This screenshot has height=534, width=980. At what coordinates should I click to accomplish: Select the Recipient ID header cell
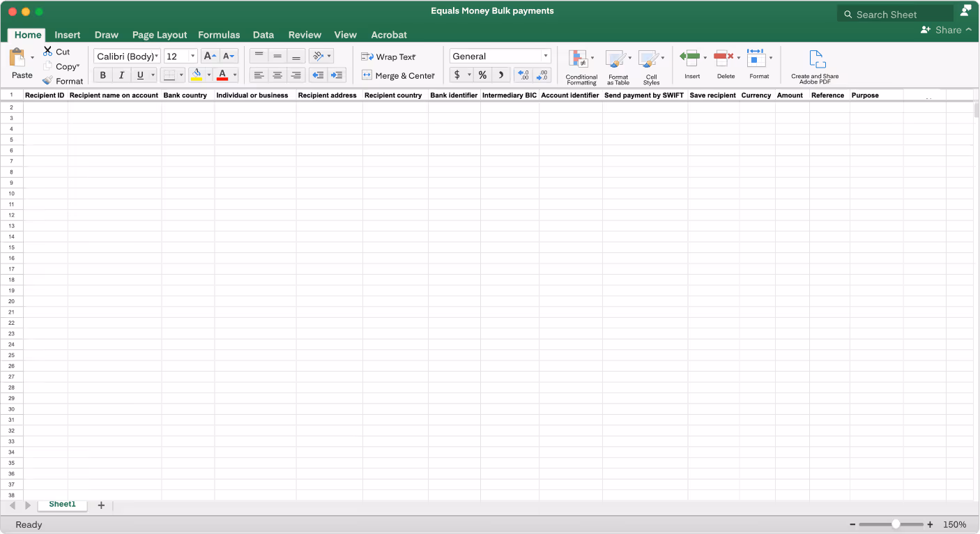pos(45,96)
